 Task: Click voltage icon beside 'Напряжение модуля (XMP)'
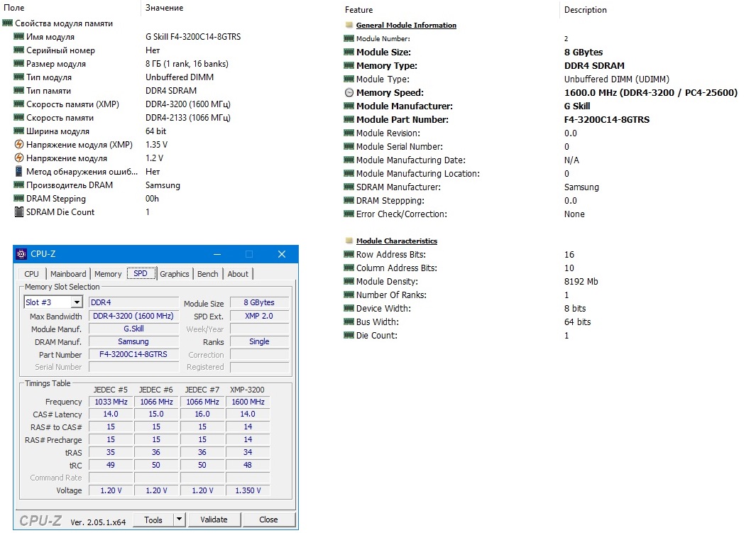[x=18, y=144]
